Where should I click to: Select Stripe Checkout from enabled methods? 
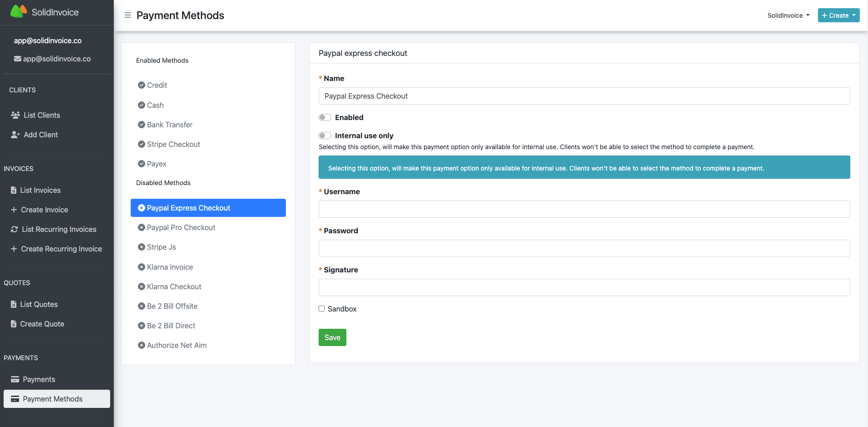coord(173,144)
